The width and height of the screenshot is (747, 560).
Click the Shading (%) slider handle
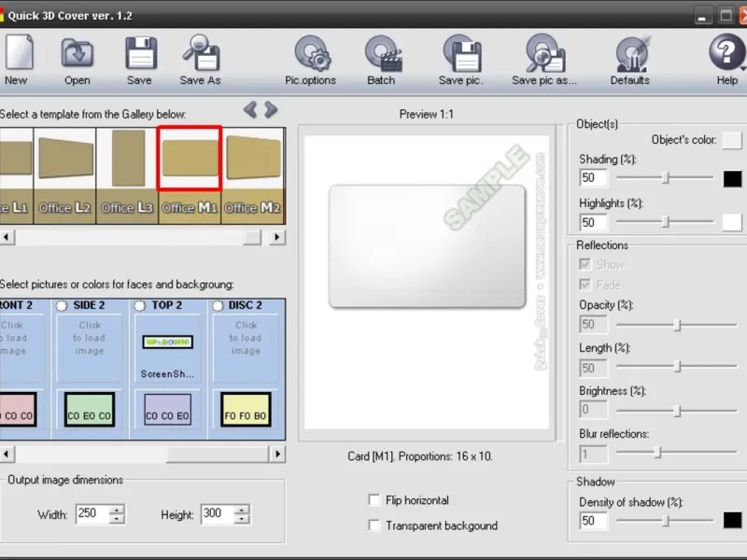point(666,177)
